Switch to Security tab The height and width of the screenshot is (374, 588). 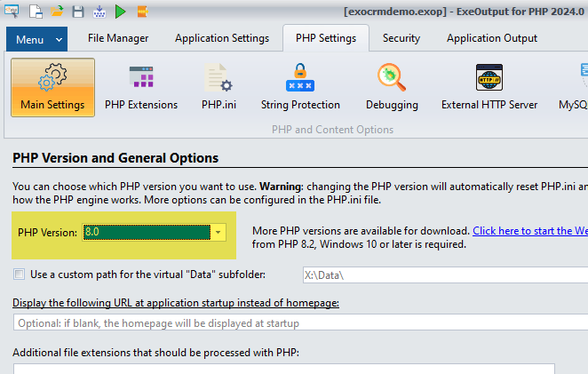(x=401, y=38)
